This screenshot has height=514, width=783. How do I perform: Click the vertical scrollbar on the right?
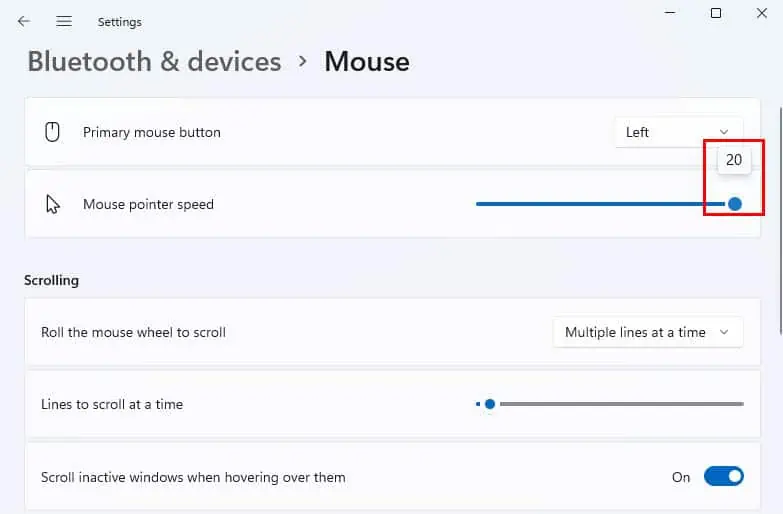[780, 220]
